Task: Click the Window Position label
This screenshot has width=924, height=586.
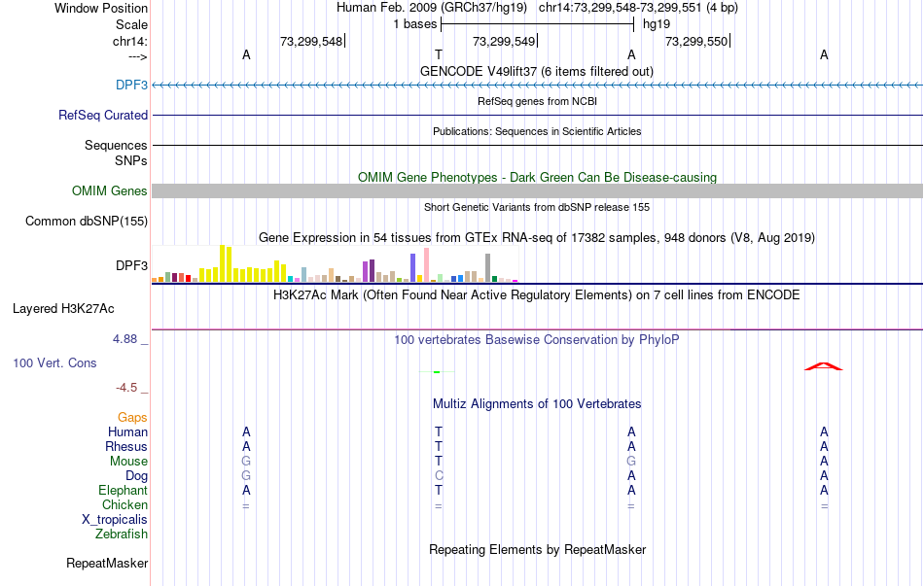Action: click(101, 8)
